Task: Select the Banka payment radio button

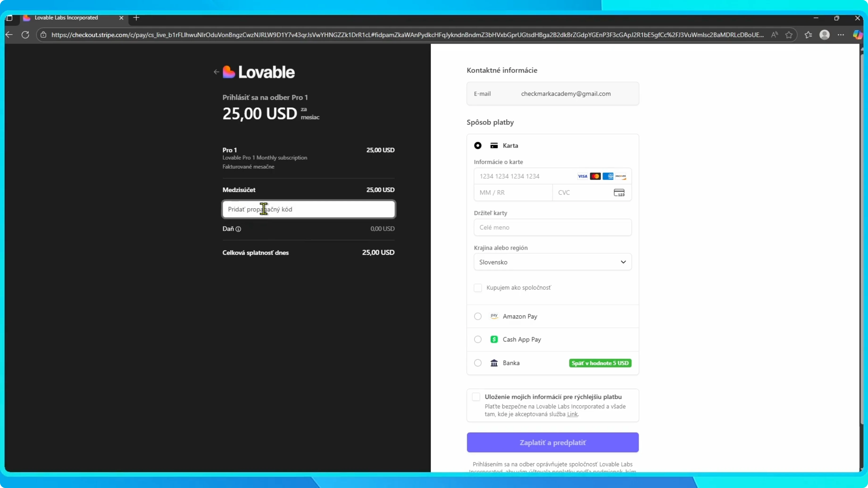Action: tap(478, 363)
